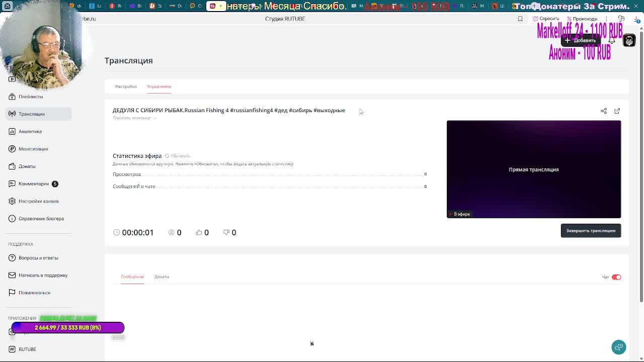Click the Трансляции broadcast icon in sidebar
The image size is (644, 362).
pyautogui.click(x=12, y=114)
